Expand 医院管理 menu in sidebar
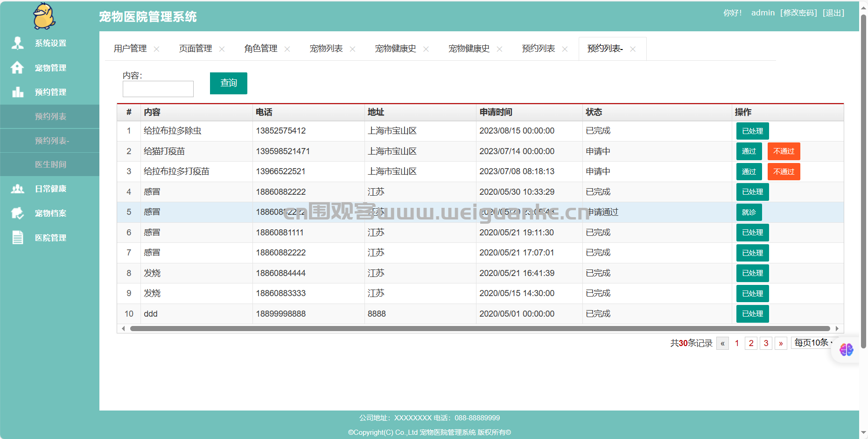Screen dimensions: 868x439 pos(50,238)
